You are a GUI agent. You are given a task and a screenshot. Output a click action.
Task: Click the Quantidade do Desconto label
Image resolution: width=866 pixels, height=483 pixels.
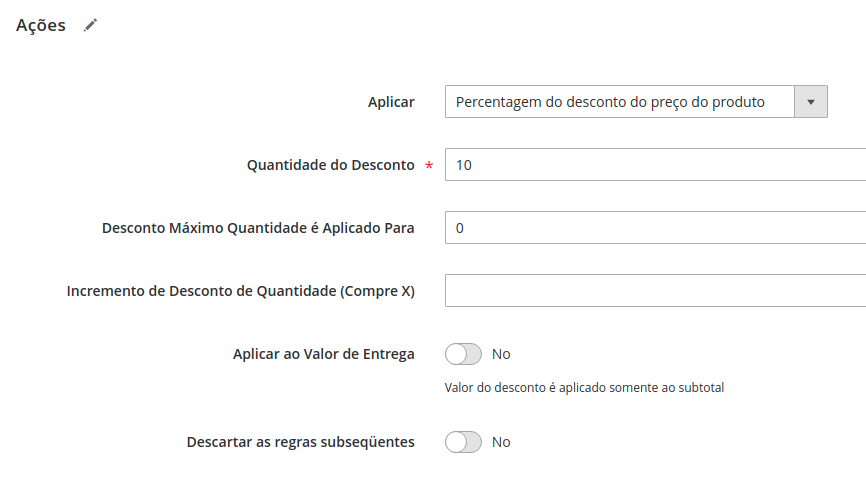point(330,165)
